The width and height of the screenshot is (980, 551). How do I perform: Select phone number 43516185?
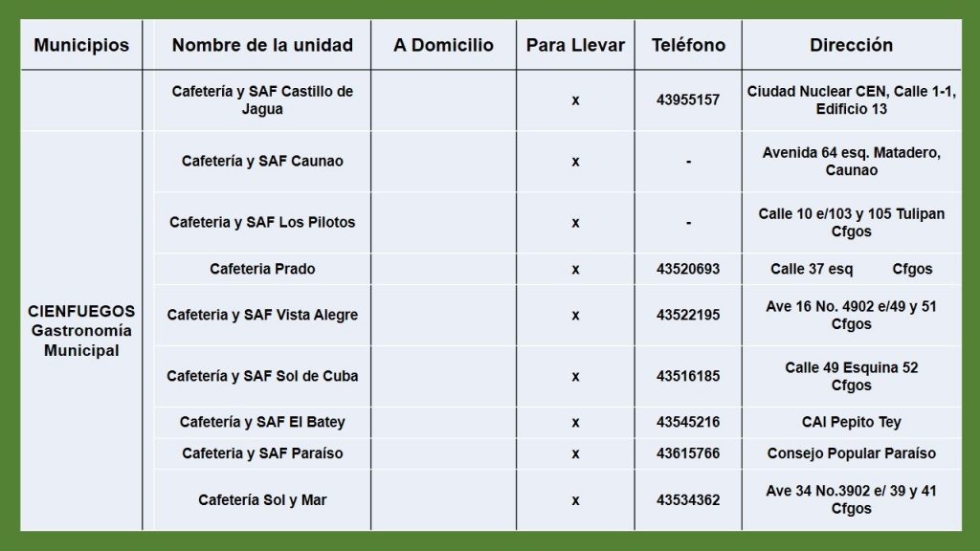pos(688,376)
